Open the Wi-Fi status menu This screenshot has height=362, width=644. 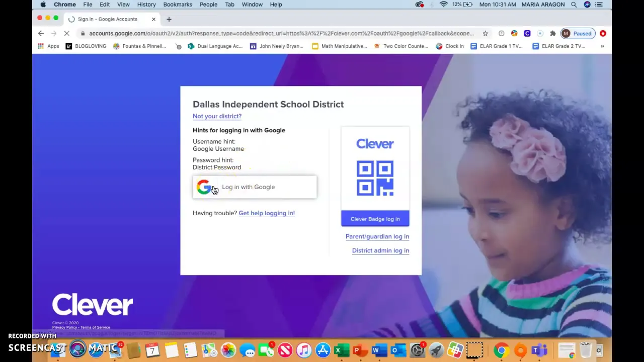point(443,5)
